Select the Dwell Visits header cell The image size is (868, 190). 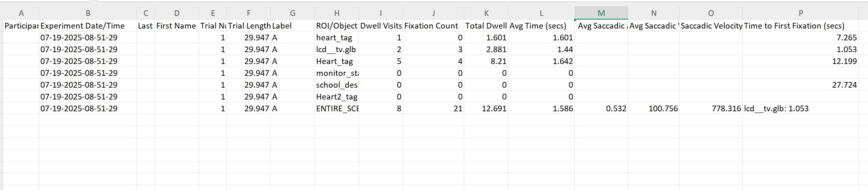click(381, 26)
